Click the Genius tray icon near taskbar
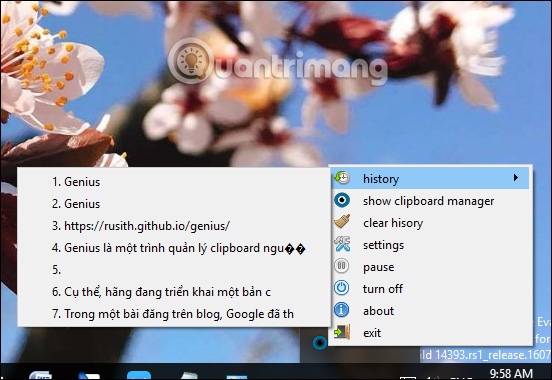 point(320,342)
